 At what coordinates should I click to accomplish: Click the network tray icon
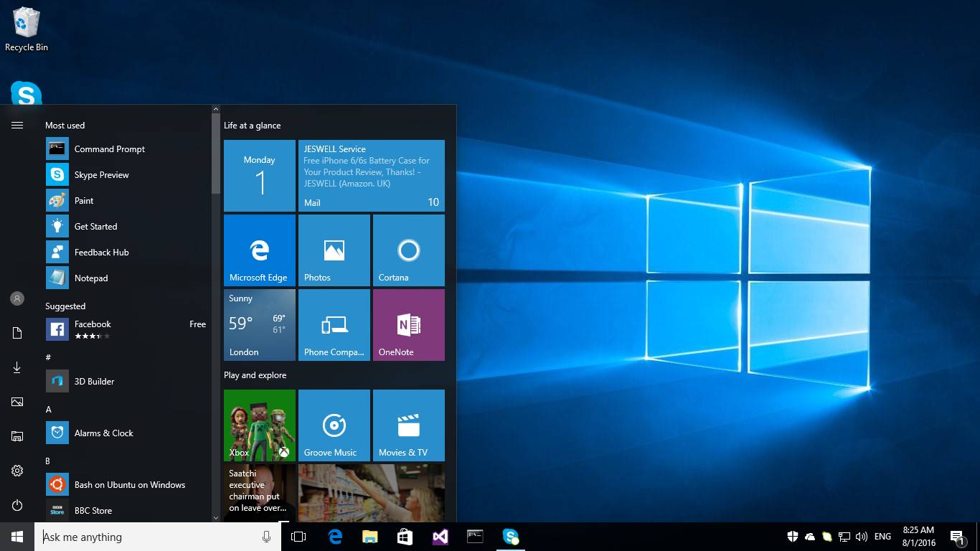[844, 537]
